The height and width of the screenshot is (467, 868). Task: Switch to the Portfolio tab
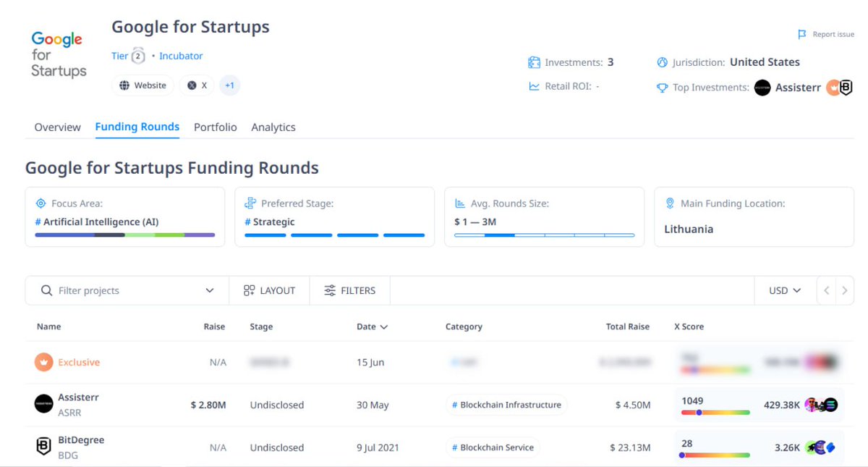click(216, 127)
